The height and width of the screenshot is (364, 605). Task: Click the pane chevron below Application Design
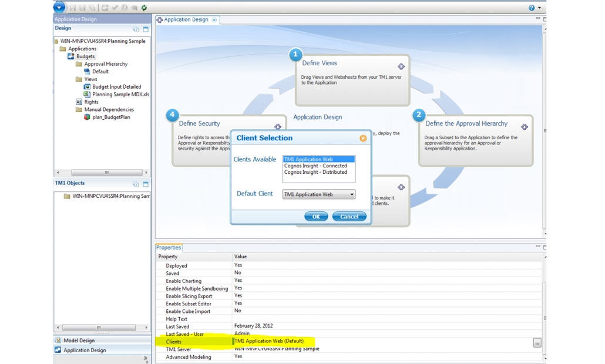tap(146, 359)
